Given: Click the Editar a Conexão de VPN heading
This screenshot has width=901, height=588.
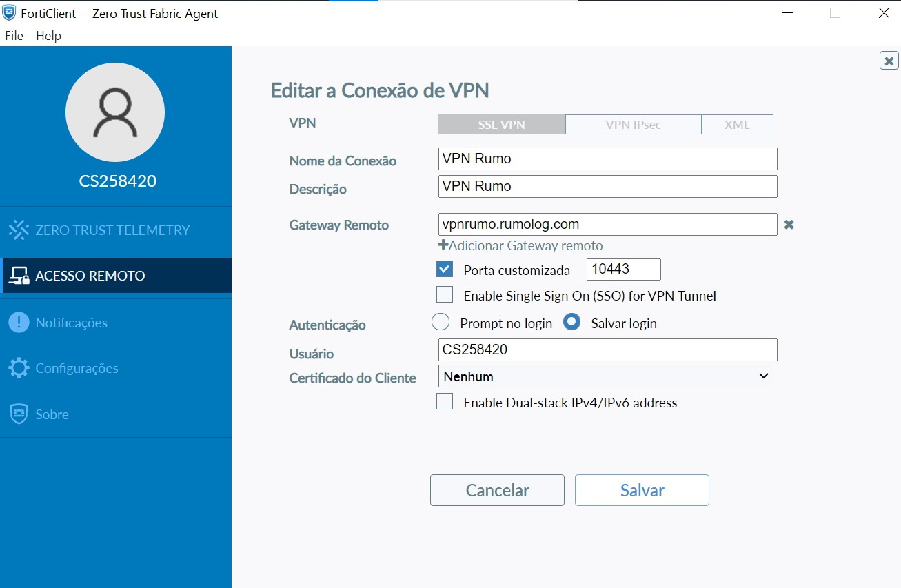Looking at the screenshot, I should pyautogui.click(x=380, y=90).
